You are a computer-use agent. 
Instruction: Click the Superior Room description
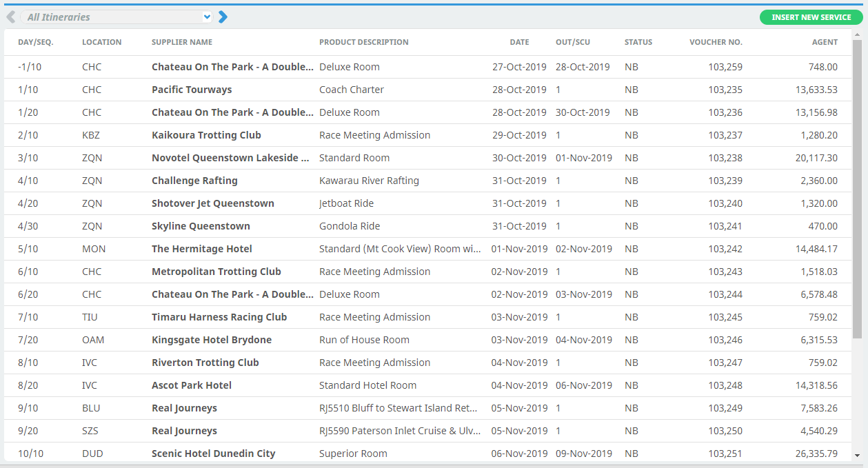[x=353, y=454]
